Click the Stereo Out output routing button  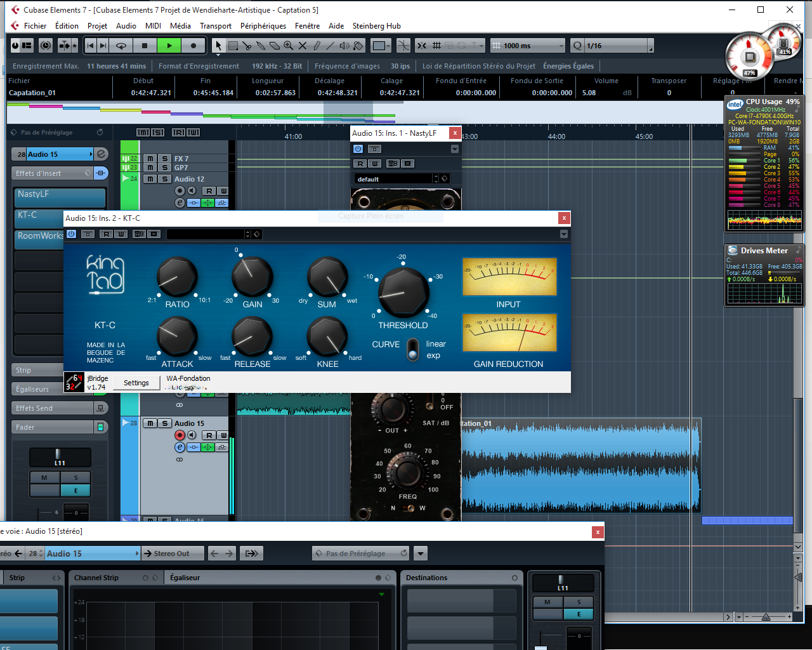(172, 554)
